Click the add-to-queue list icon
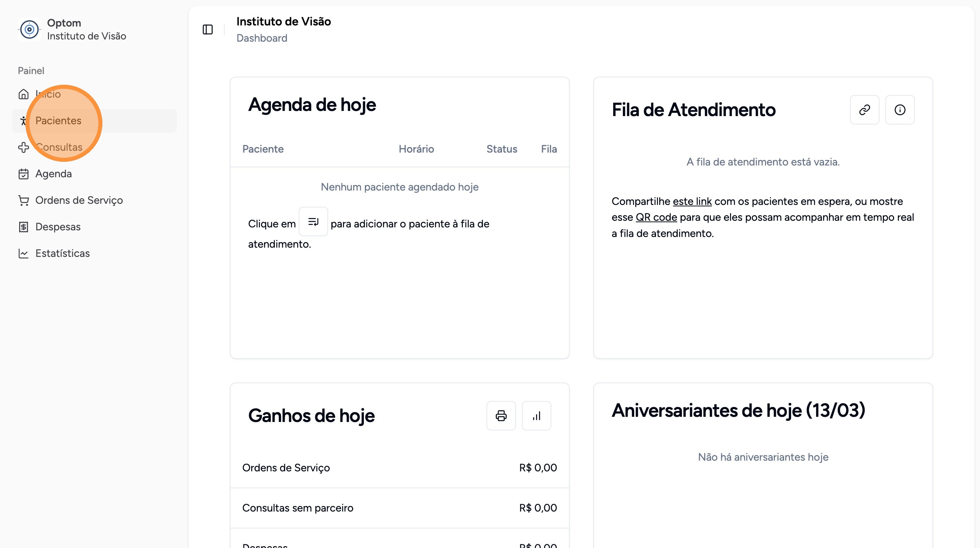This screenshot has height=548, width=980. (313, 221)
